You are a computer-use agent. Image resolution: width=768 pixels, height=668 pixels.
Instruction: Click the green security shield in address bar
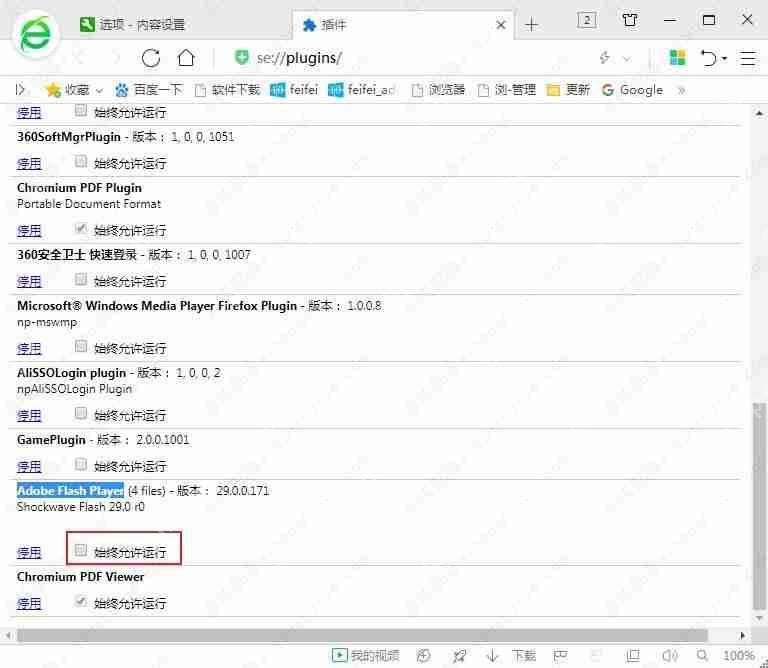click(x=242, y=58)
